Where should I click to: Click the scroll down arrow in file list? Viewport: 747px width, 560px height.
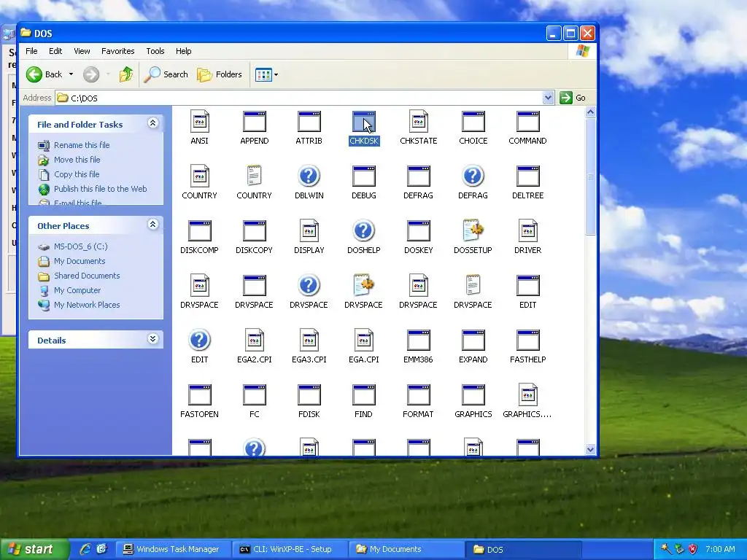point(591,449)
